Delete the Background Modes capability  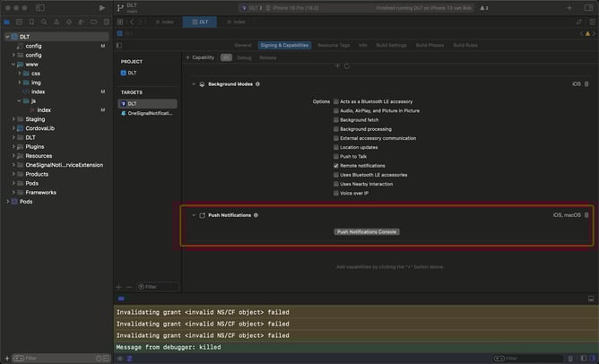586,84
